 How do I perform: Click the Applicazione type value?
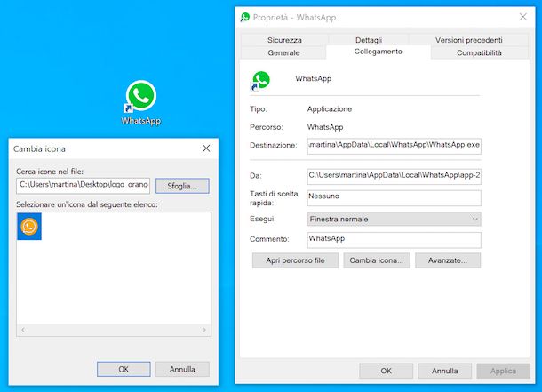330,108
